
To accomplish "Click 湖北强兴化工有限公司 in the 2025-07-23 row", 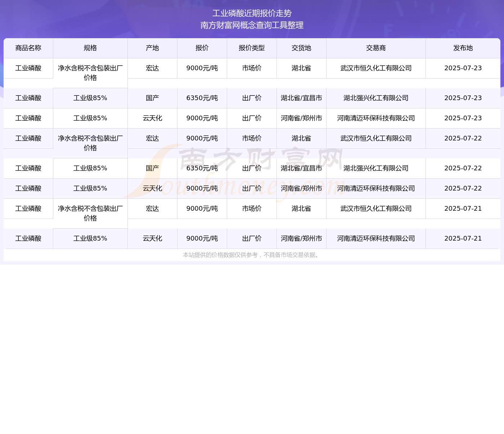I will pos(376,98).
